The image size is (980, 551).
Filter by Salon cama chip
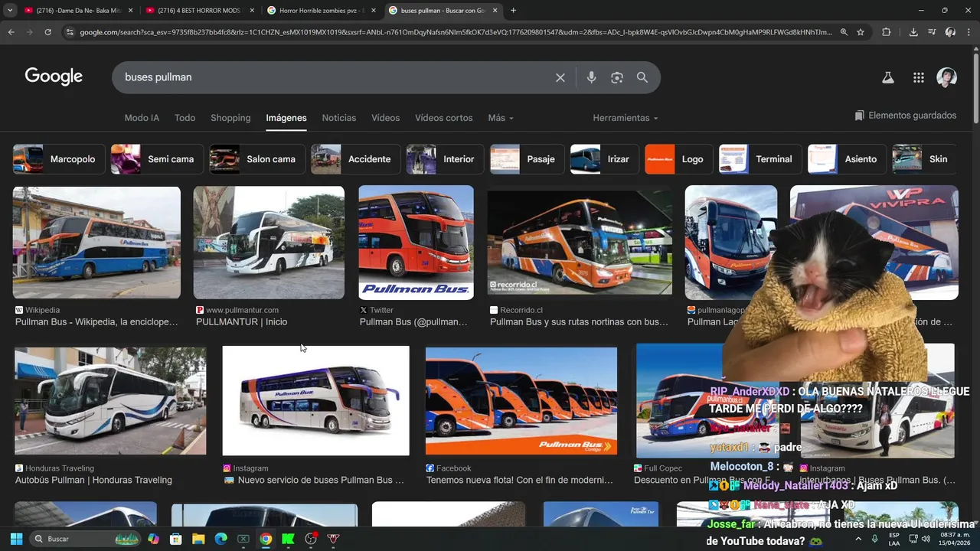pos(257,159)
